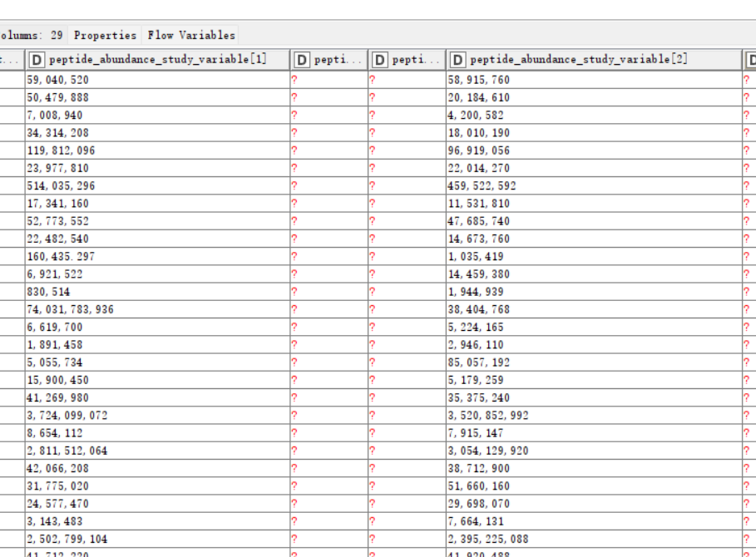Select cell with value 7,008,940

click(x=158, y=116)
